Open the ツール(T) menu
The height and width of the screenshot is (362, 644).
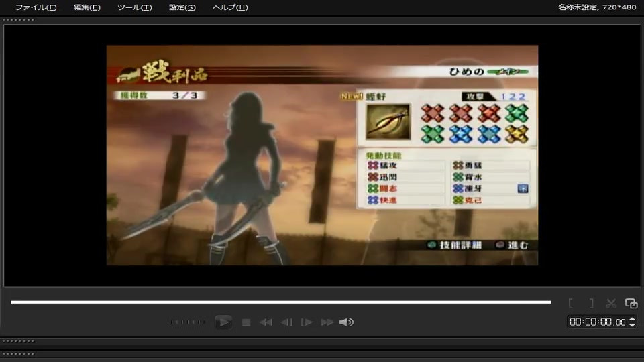click(x=134, y=7)
